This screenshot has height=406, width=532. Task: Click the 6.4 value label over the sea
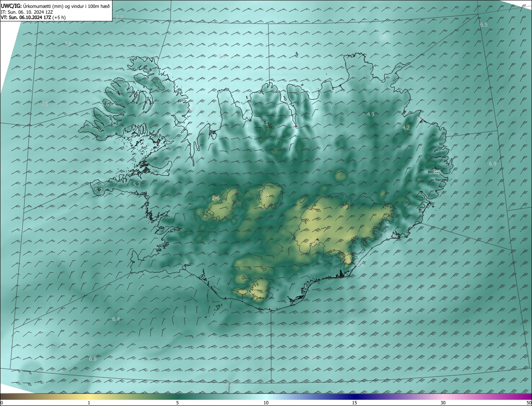click(116, 319)
